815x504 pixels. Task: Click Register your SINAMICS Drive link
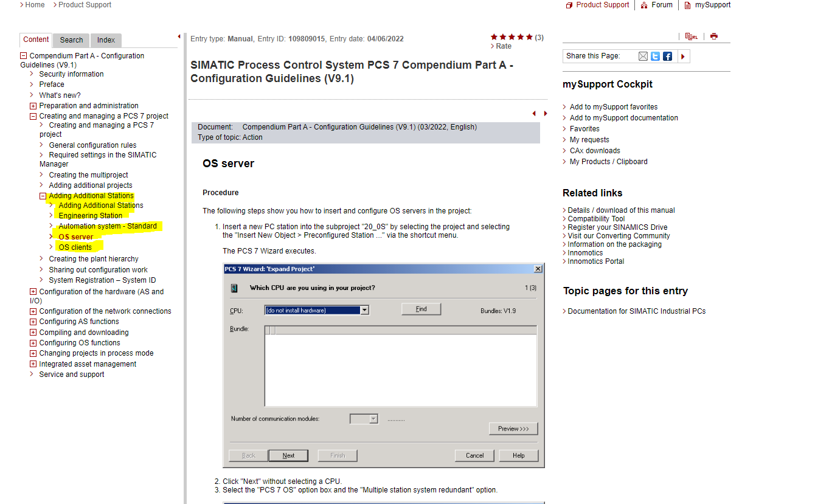618,227
